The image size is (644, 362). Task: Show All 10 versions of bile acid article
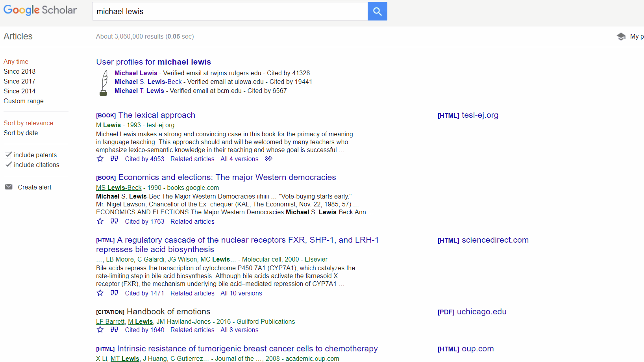tap(241, 293)
